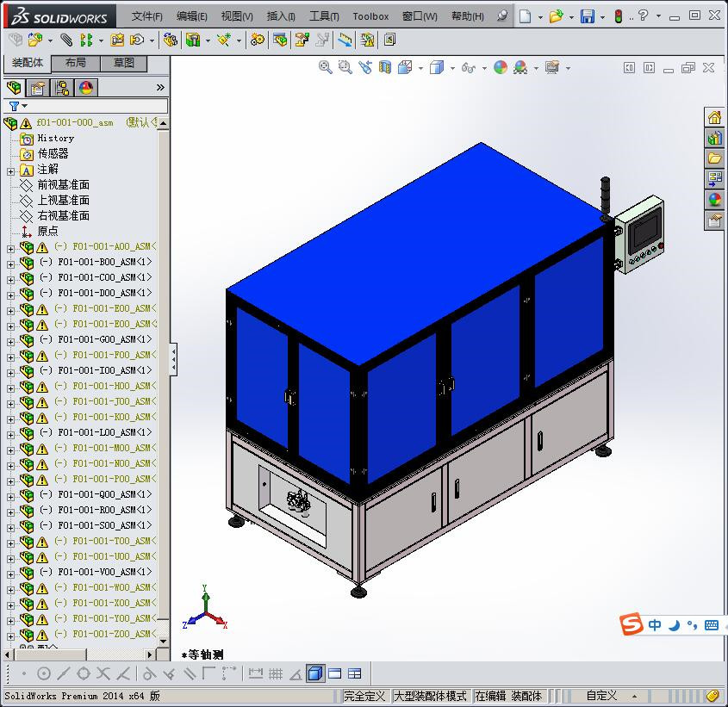Click the Linear Component Pattern icon
The width and height of the screenshot is (728, 707).
(x=86, y=40)
